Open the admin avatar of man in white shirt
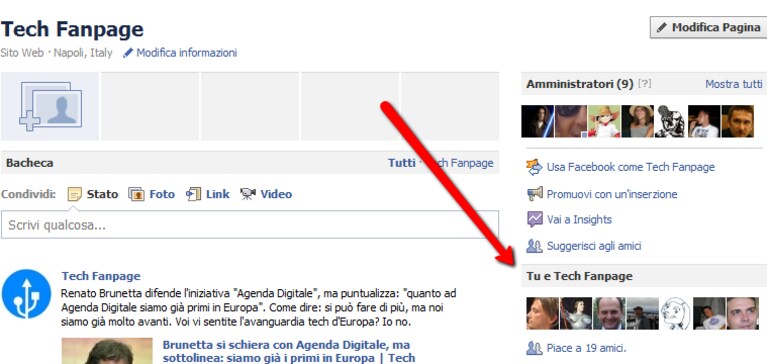Image resolution: width=767 pixels, height=364 pixels. [704, 121]
